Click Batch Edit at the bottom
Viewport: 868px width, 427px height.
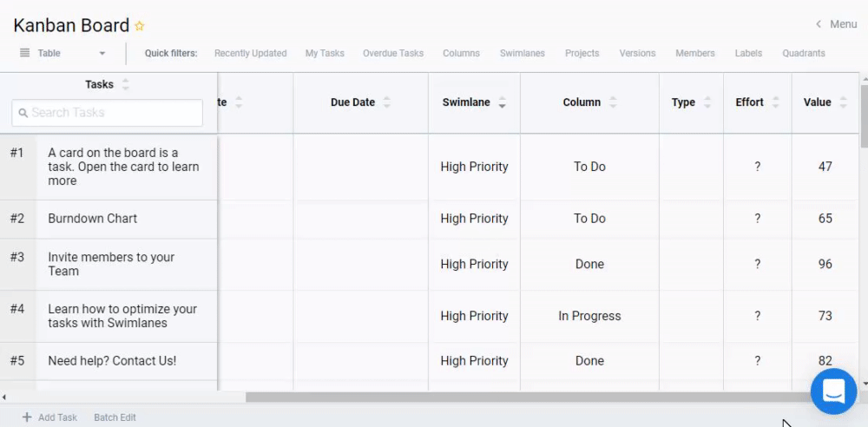click(x=115, y=417)
